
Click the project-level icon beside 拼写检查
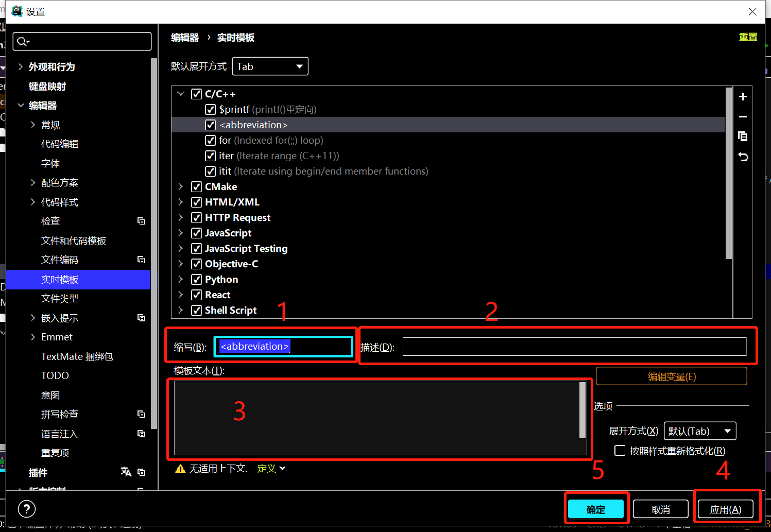pos(141,414)
